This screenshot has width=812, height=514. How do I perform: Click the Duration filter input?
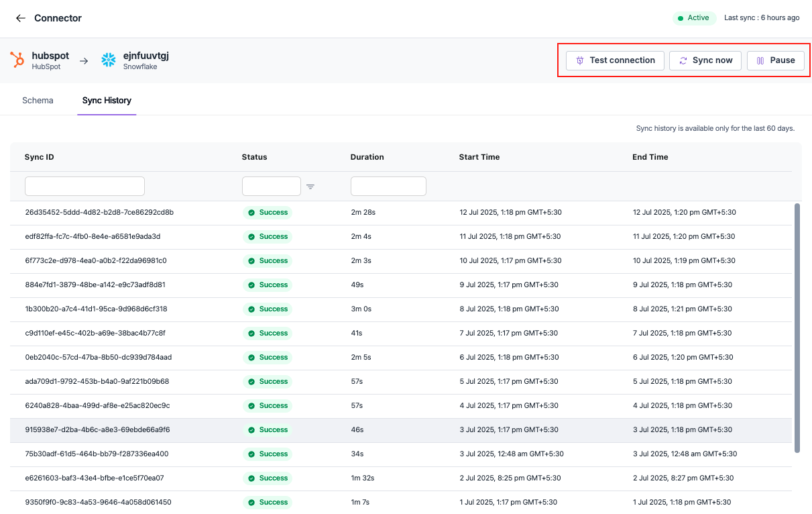pyautogui.click(x=388, y=187)
